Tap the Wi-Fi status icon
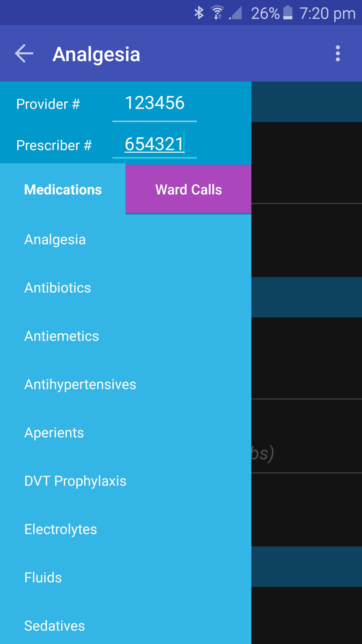Viewport: 362px width, 644px height. tap(217, 13)
